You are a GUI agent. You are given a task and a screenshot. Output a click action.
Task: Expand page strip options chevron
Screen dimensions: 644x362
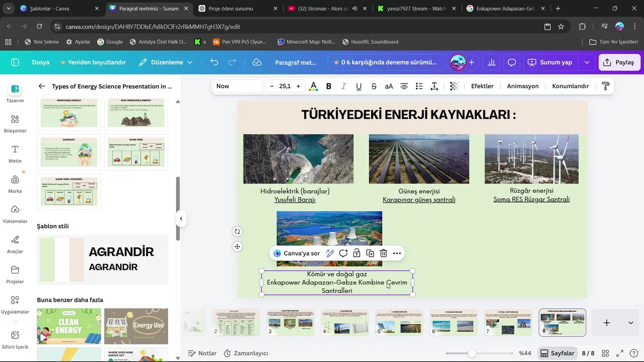pyautogui.click(x=630, y=323)
